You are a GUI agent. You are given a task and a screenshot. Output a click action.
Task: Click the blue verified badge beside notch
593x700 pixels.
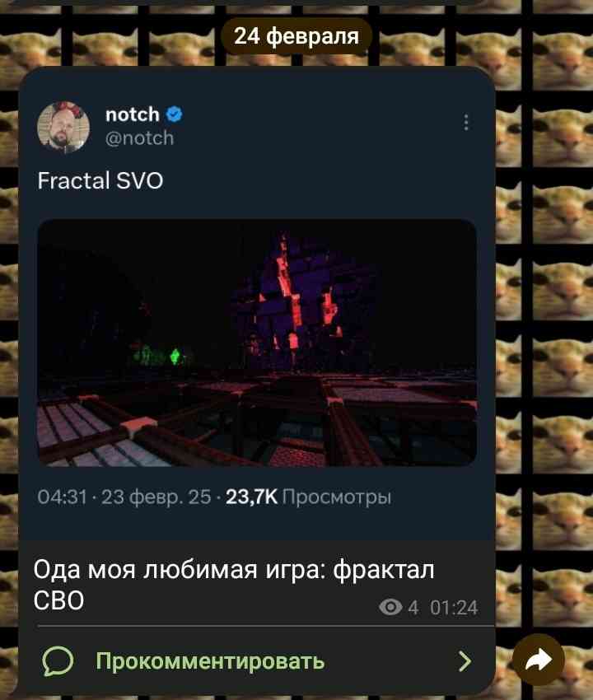174,114
